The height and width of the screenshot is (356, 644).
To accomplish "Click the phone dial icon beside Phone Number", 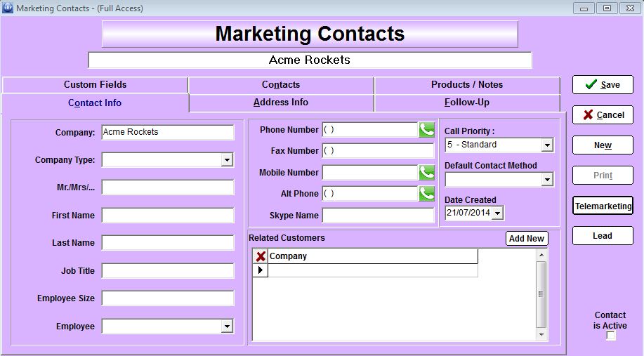I will point(426,130).
